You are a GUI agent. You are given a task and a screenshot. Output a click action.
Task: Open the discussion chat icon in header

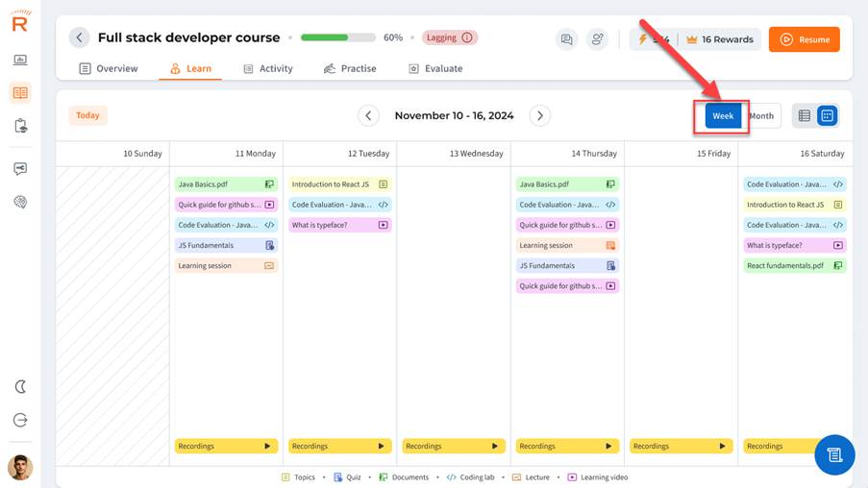(x=566, y=39)
